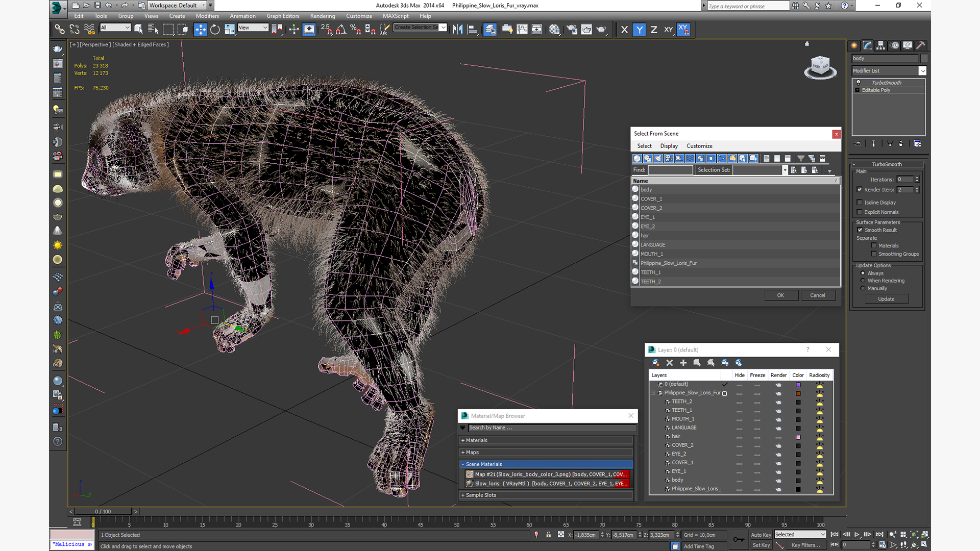The image size is (980, 551).
Task: Select the Manually update option
Action: pyautogui.click(x=863, y=288)
